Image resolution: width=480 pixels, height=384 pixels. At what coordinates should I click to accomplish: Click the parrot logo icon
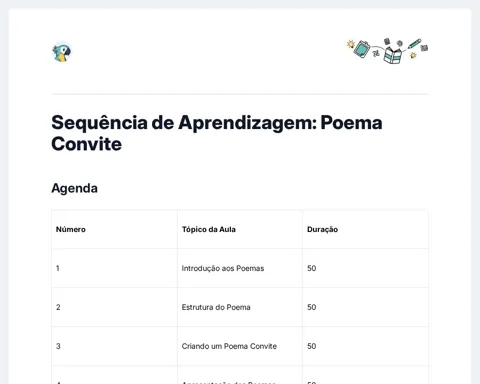(x=62, y=52)
